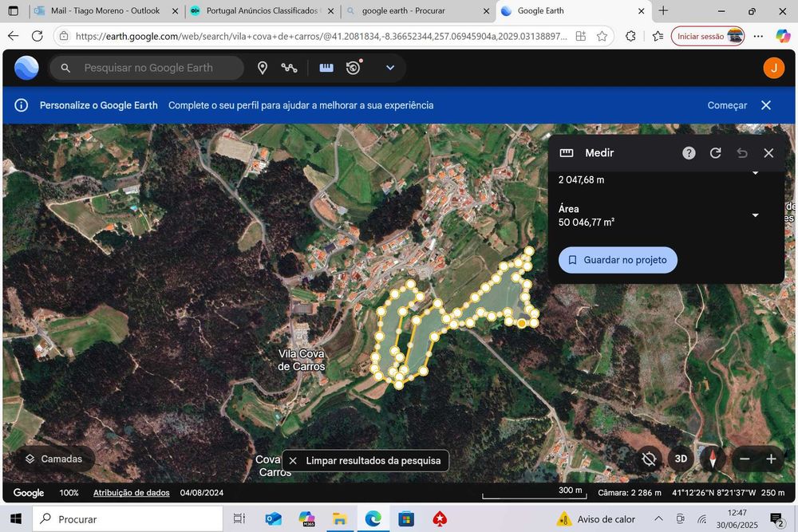
Task: Open browser settings and more menu
Action: pyautogui.click(x=758, y=36)
